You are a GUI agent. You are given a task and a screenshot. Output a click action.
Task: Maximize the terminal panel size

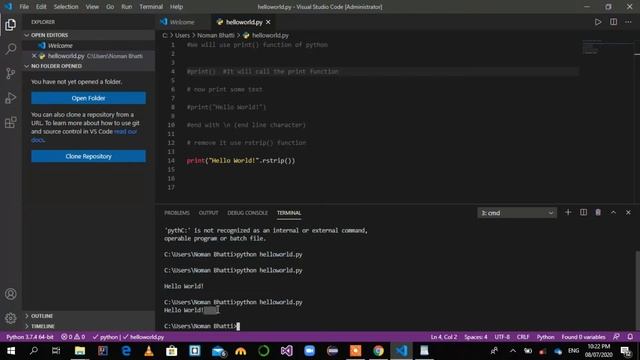(613, 212)
